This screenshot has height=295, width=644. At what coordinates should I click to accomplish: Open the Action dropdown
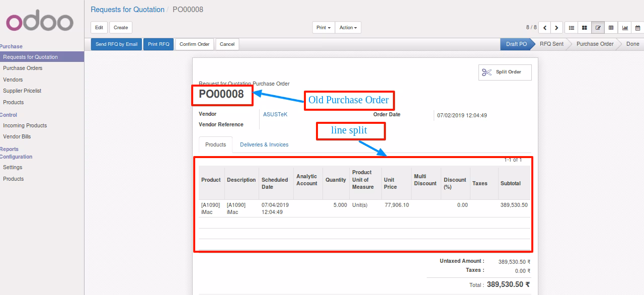click(348, 28)
